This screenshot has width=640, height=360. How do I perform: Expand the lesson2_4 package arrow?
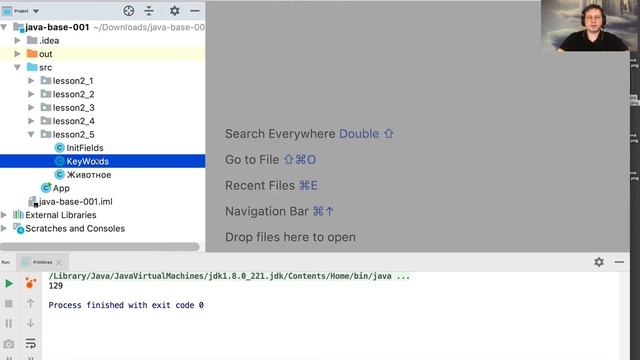point(31,121)
